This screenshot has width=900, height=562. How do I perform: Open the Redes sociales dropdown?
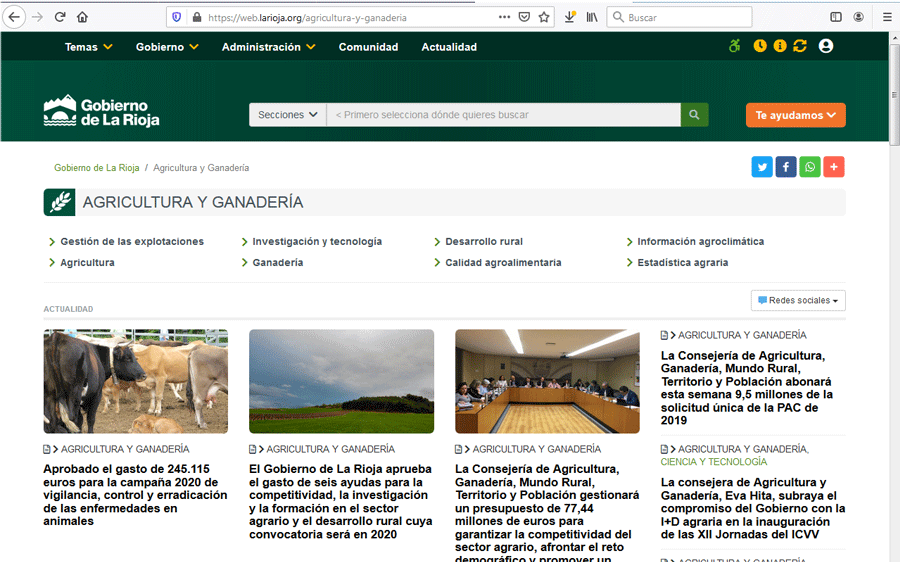tap(798, 300)
